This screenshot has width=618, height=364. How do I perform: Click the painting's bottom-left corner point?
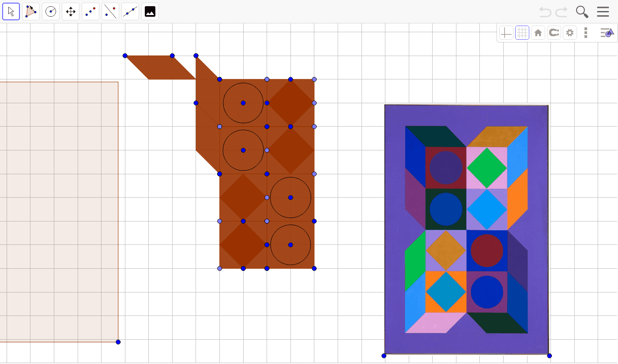384,356
